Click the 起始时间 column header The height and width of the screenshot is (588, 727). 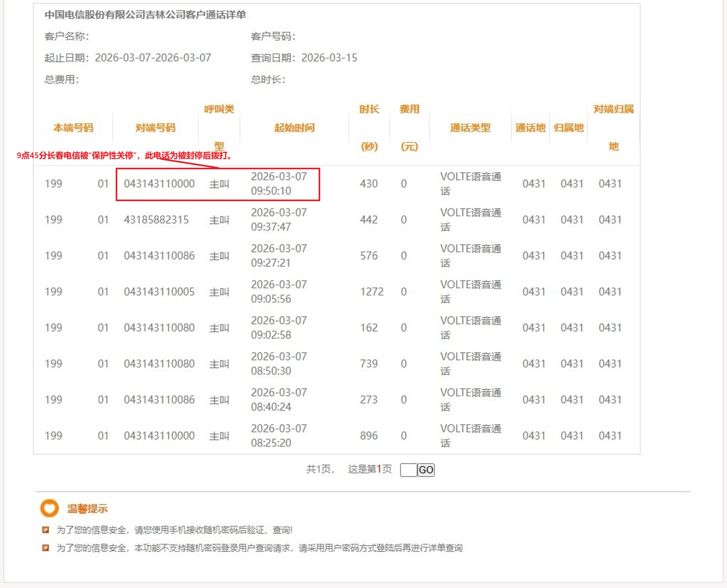(294, 128)
